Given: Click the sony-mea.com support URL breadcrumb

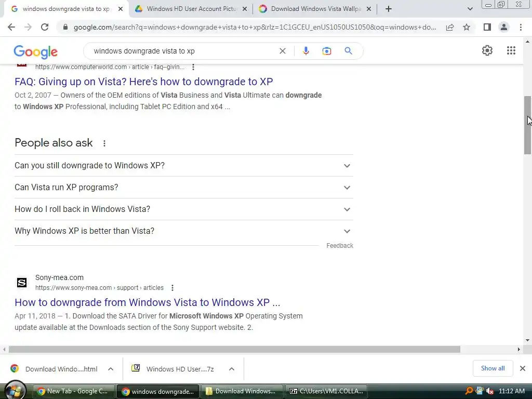Looking at the screenshot, I should pos(99,288).
